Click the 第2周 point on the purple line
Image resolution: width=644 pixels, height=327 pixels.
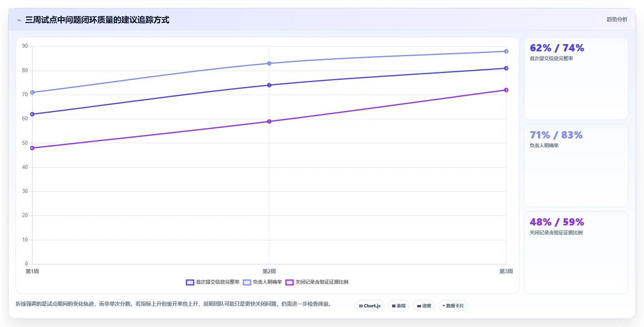(269, 122)
